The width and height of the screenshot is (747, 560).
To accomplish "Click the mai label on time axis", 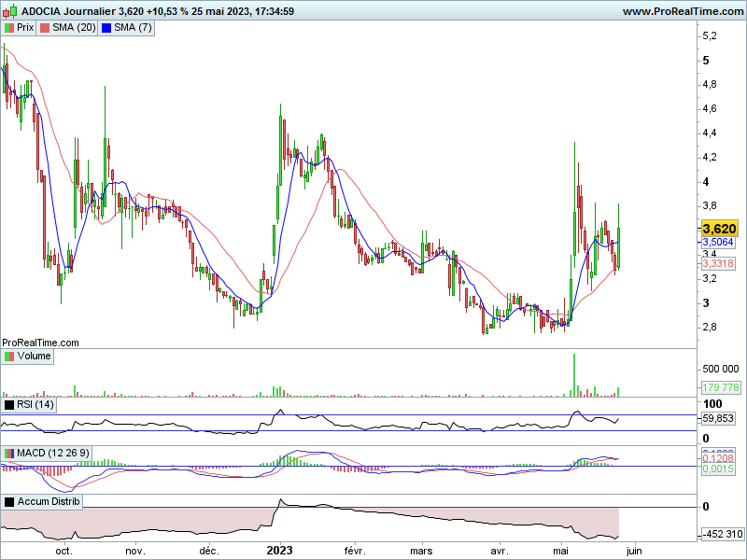I will click(560, 552).
